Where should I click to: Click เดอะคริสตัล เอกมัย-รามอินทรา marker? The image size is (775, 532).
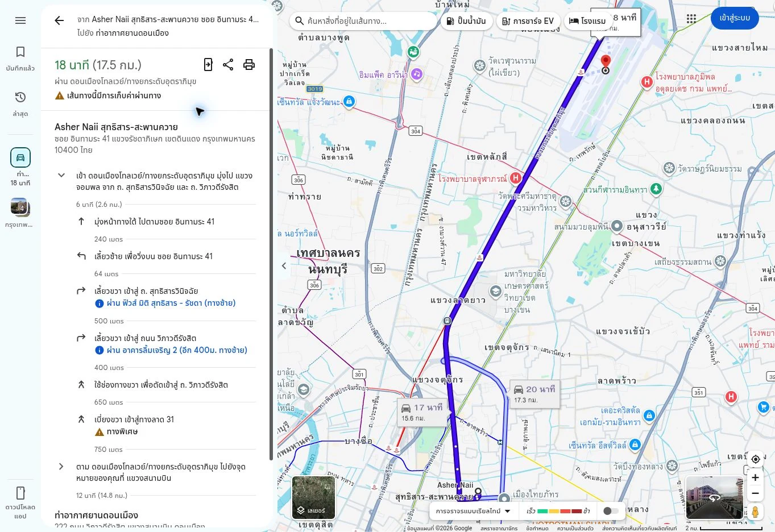(649, 415)
